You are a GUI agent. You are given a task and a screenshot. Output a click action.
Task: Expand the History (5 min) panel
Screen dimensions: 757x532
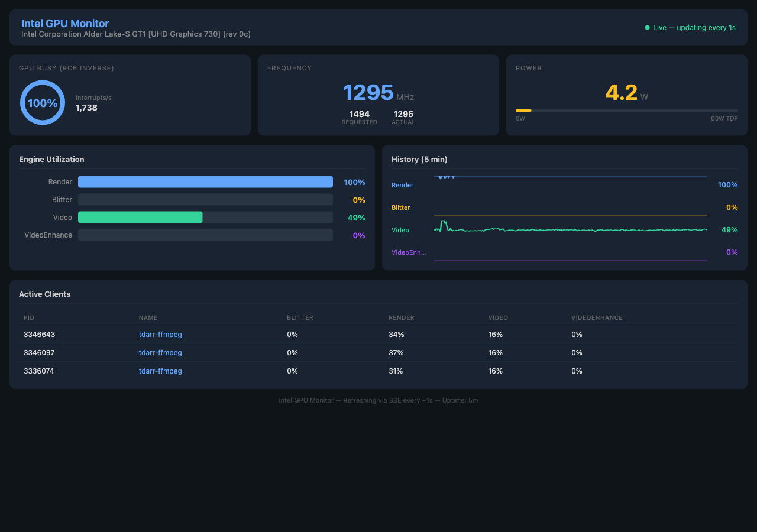tap(419, 159)
